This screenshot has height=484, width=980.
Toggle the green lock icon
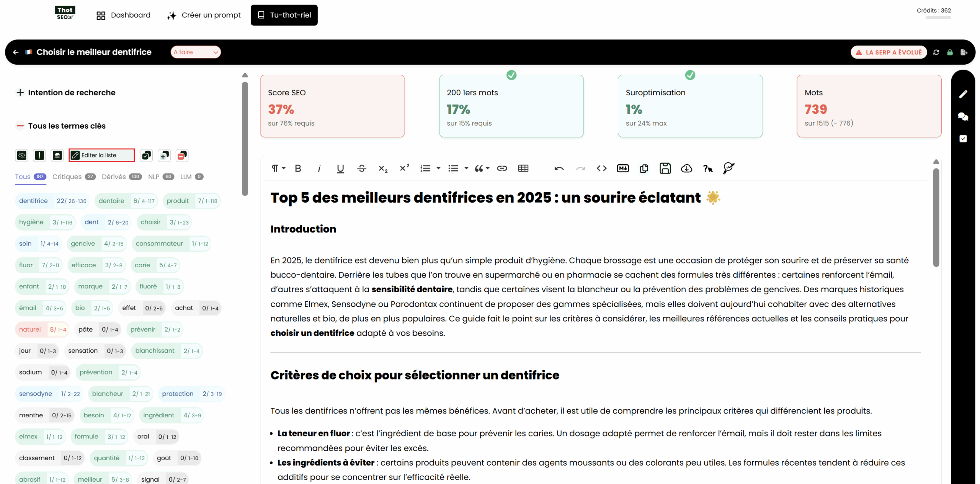point(950,52)
